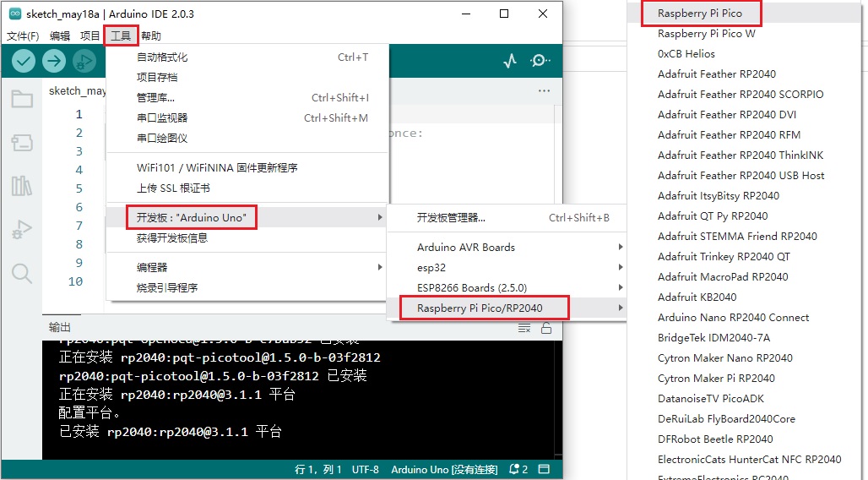Click the Upload arrow button

coord(54,61)
